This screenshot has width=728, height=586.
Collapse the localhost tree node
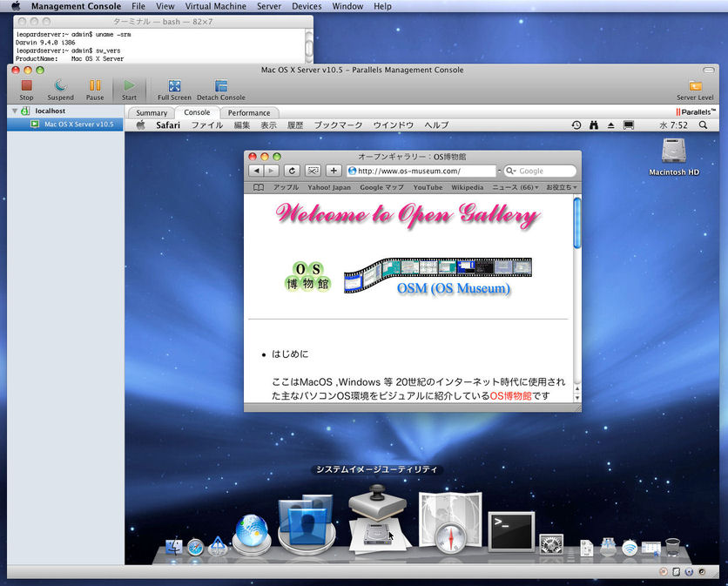tap(15, 111)
